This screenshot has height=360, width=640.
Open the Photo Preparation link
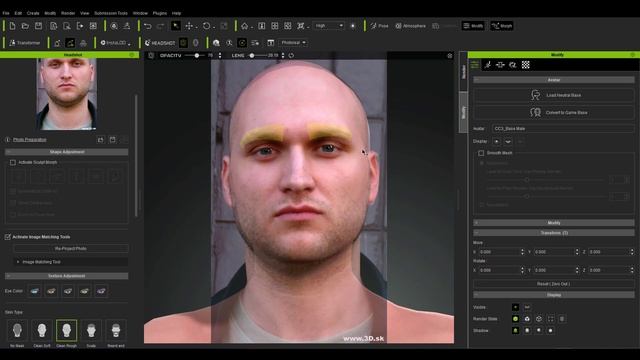pos(29,140)
